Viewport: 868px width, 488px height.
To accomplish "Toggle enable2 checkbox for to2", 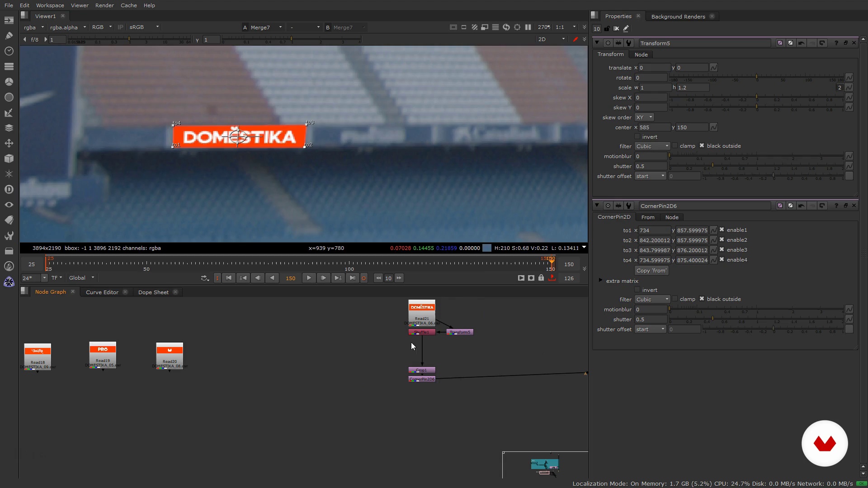I will tap(722, 239).
